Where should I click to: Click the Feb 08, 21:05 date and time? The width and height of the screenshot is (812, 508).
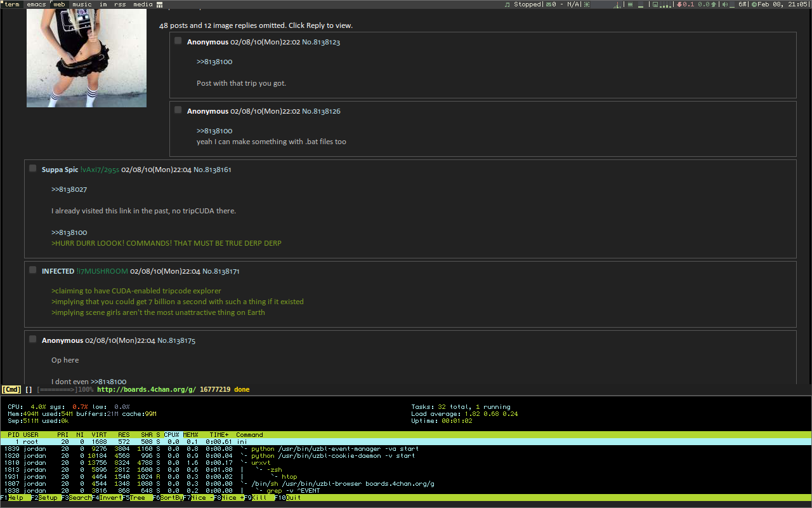pos(783,4)
